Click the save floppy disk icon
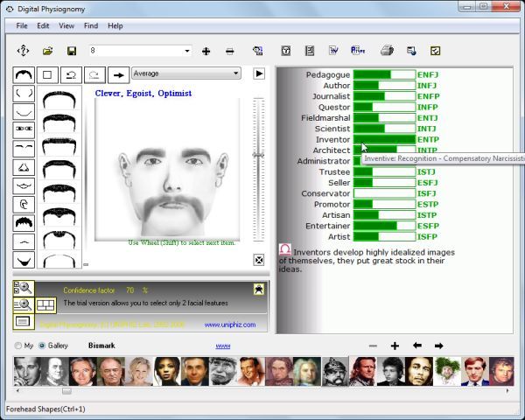This screenshot has width=525, height=420. [x=72, y=51]
